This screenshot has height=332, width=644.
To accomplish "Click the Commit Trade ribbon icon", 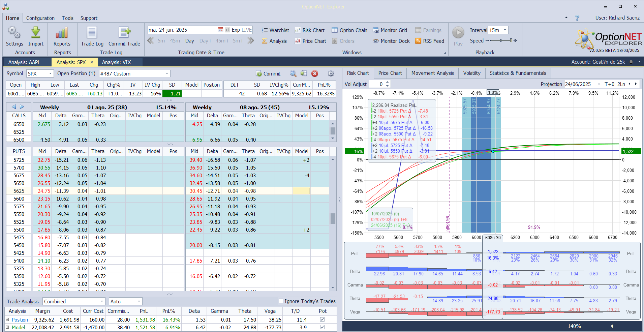I will click(x=124, y=36).
